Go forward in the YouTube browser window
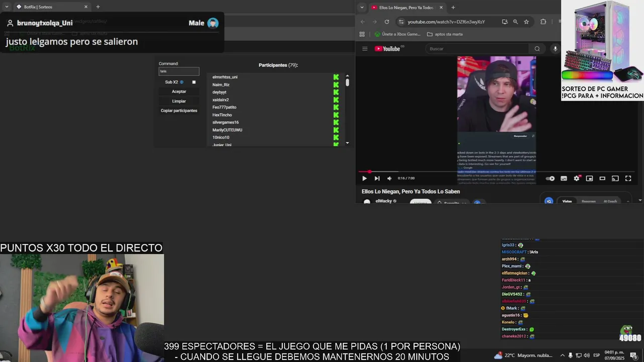The image size is (644, 362). [374, 22]
